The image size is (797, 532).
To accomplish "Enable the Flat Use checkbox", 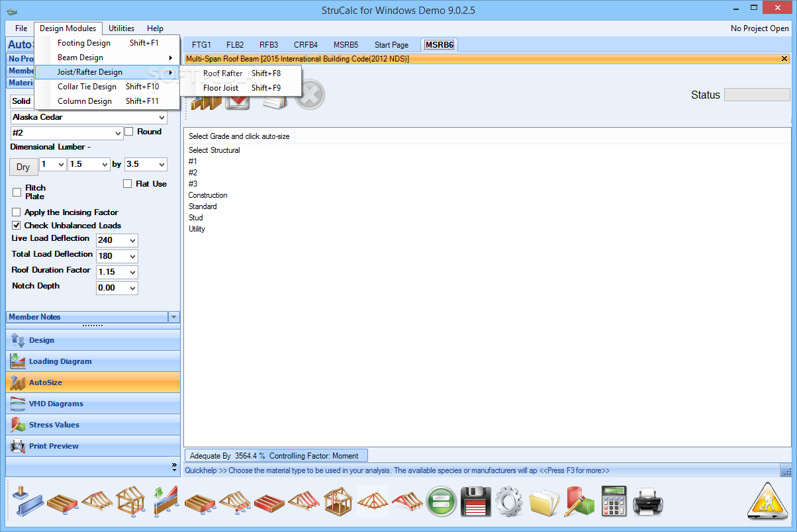I will [128, 184].
